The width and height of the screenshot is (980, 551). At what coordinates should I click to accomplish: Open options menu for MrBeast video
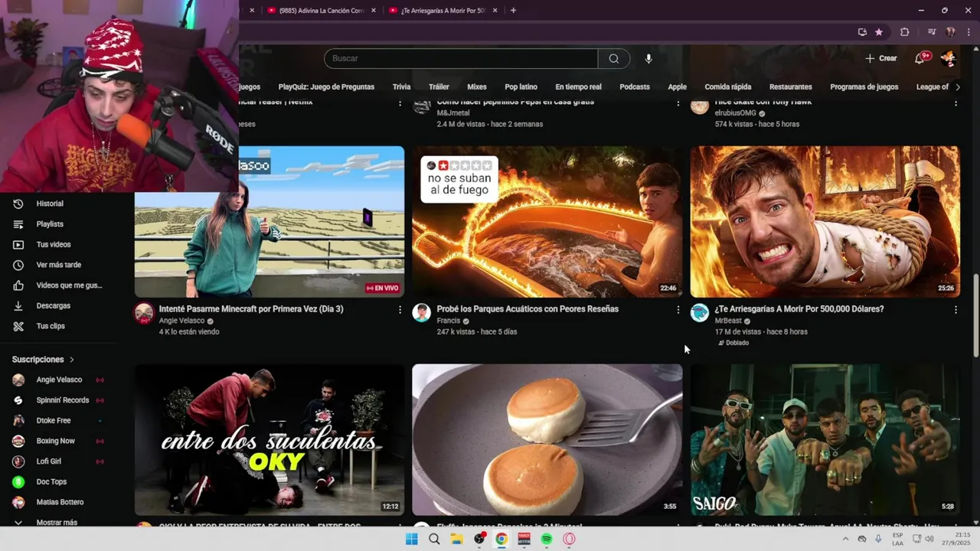(955, 310)
